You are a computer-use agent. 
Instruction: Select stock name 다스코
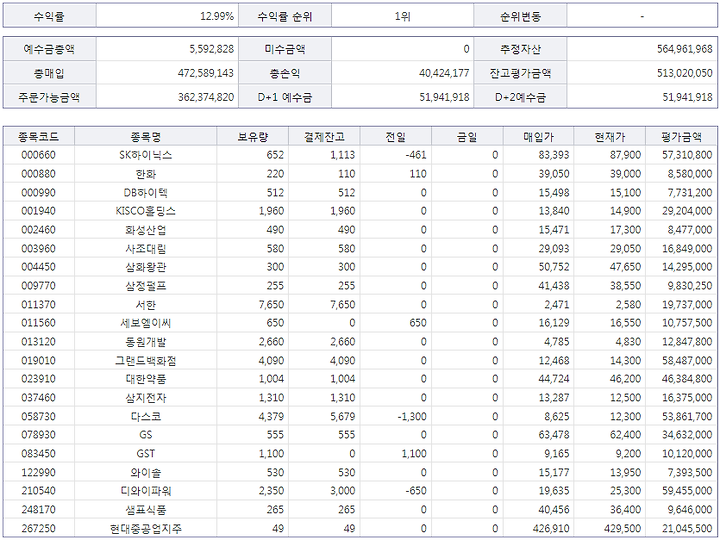click(146, 416)
